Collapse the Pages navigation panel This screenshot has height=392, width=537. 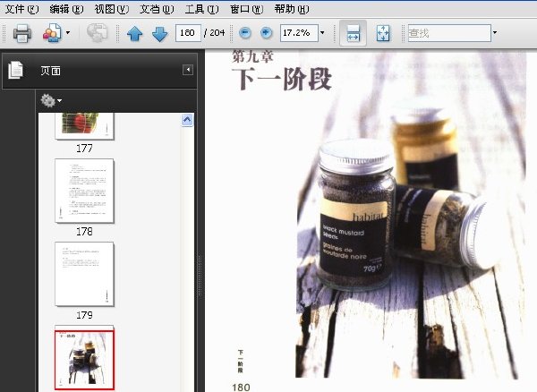point(188,70)
